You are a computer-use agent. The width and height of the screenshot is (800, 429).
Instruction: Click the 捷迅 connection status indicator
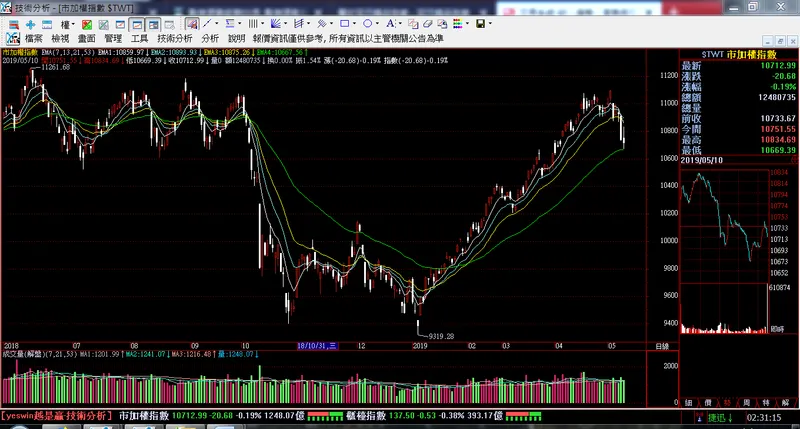tap(720, 418)
